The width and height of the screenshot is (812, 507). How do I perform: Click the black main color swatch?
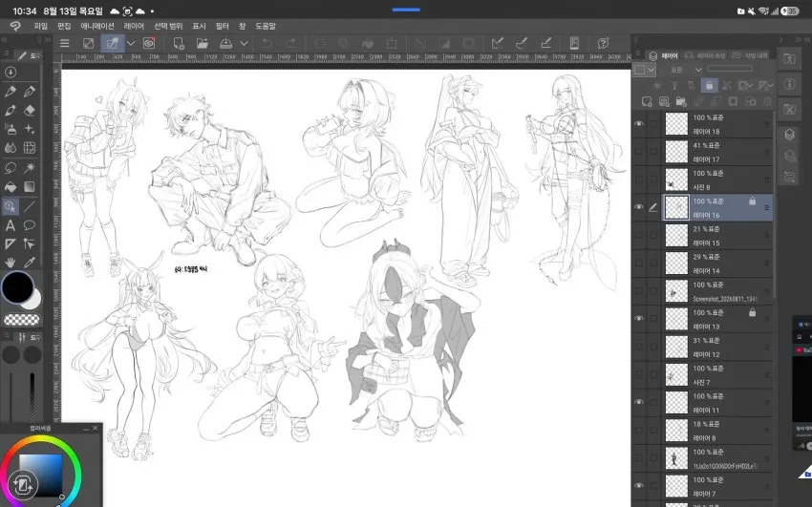pos(17,287)
